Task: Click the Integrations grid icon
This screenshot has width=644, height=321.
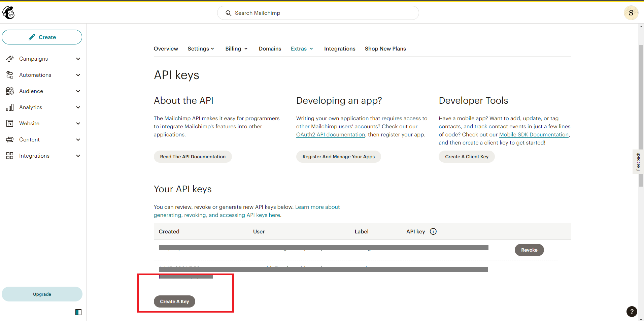Action: 10,156
